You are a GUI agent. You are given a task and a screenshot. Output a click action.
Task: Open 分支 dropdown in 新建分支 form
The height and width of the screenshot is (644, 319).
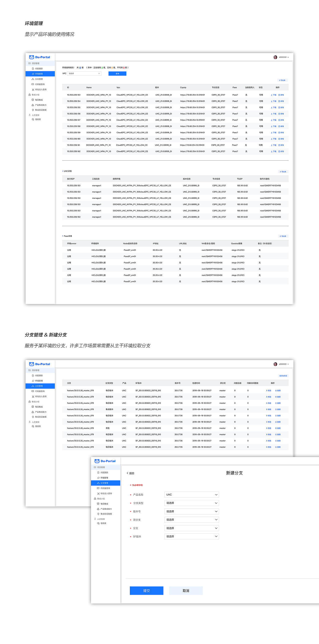pos(192,528)
